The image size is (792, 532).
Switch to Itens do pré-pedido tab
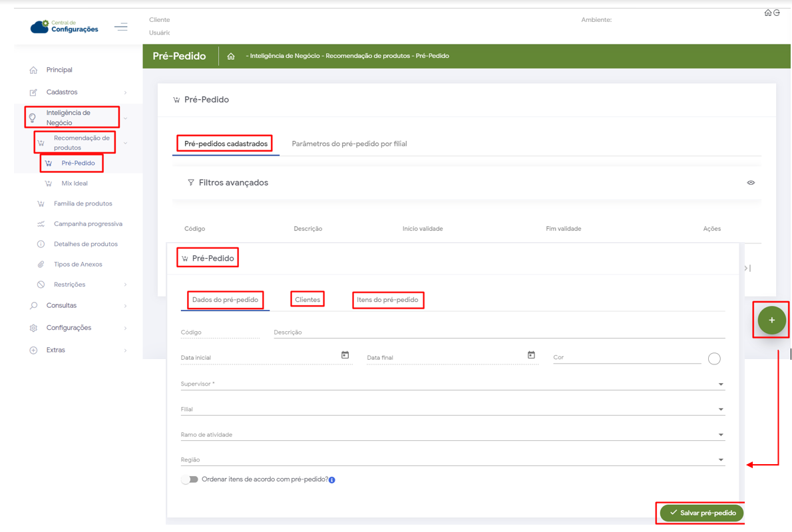(x=387, y=300)
